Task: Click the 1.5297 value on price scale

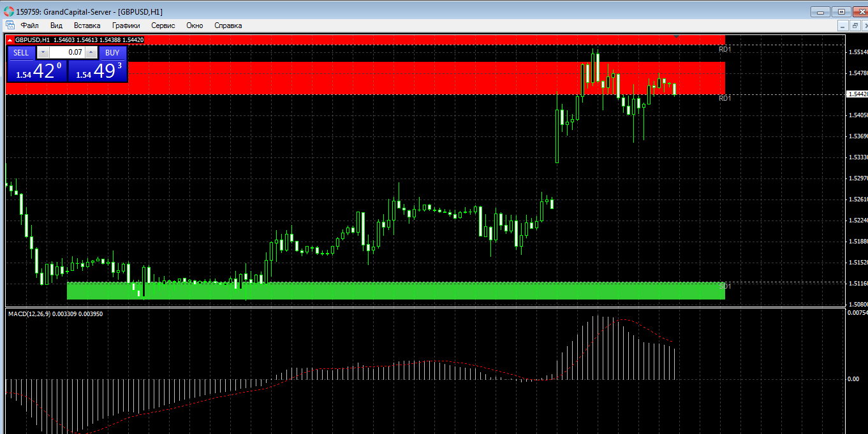Action: pyautogui.click(x=858, y=178)
